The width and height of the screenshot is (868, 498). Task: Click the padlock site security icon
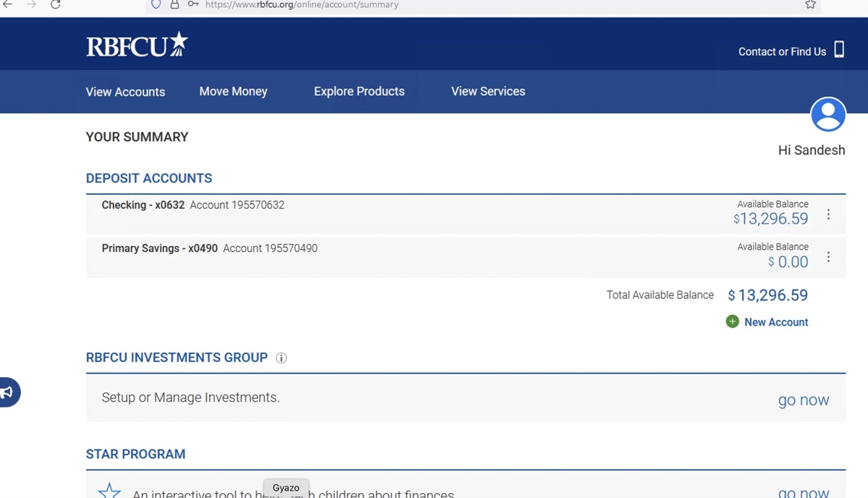[174, 4]
